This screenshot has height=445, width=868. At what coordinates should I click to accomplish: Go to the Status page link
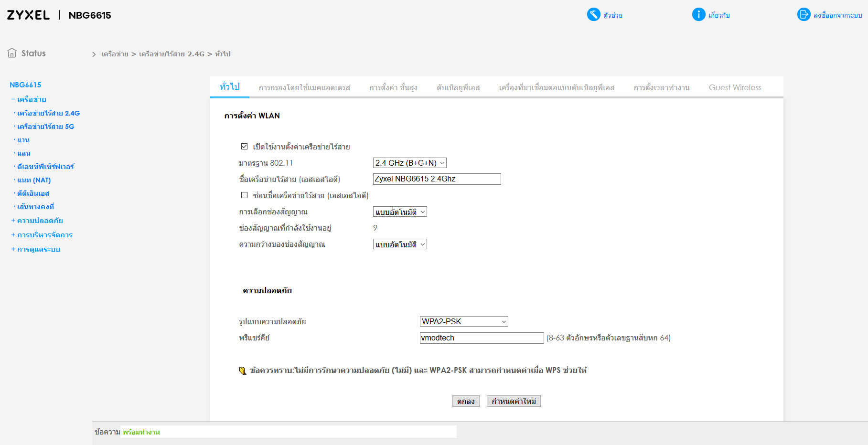[33, 53]
